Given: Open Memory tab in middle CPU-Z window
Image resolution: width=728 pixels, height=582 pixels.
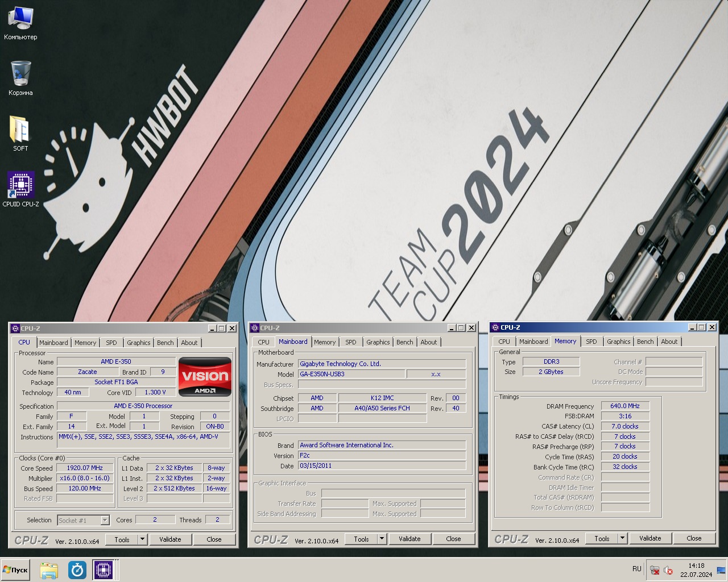Looking at the screenshot, I should click(x=325, y=342).
